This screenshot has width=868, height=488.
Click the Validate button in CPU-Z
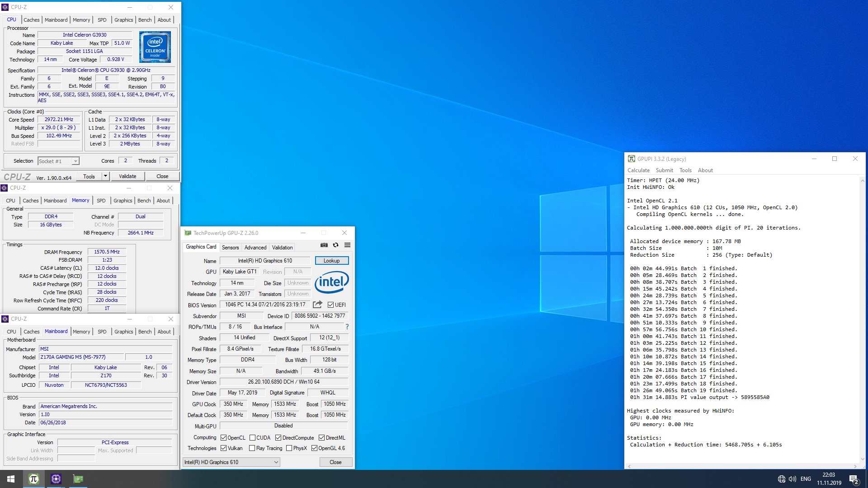(x=127, y=176)
